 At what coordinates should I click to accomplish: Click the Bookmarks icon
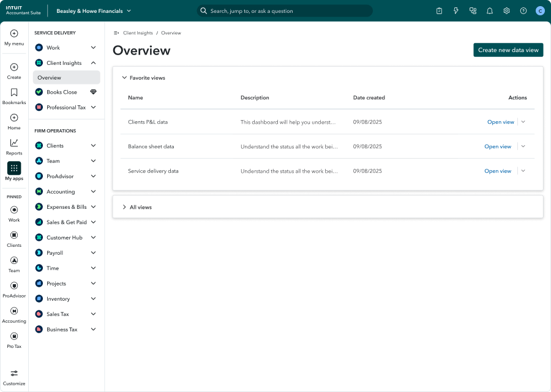coord(13,96)
